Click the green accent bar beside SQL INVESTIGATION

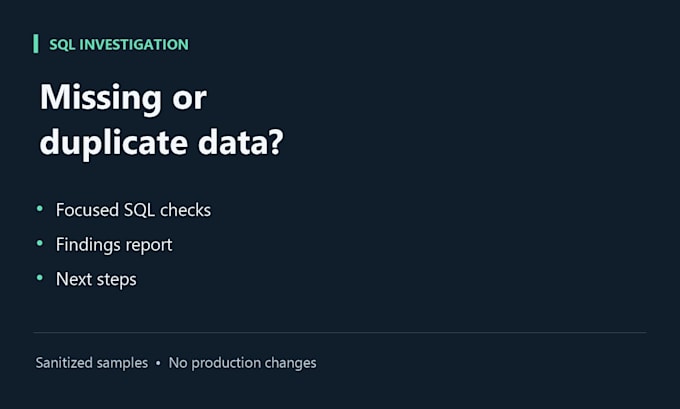(36, 44)
